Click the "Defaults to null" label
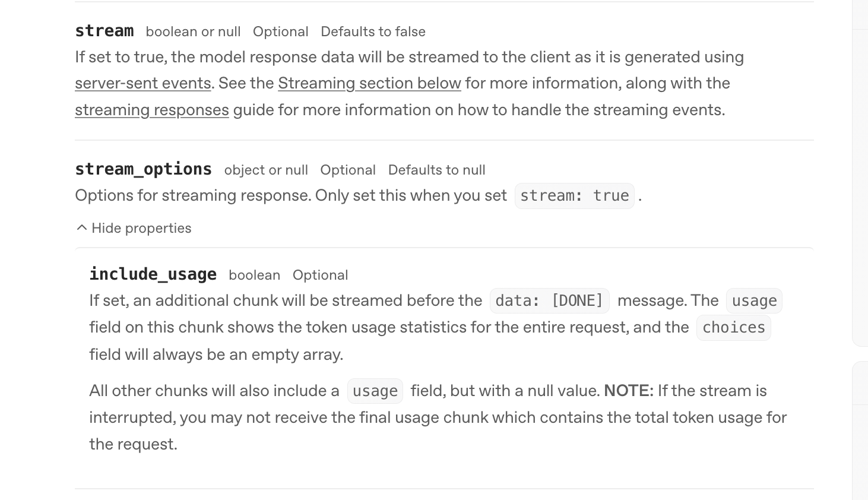This screenshot has width=868, height=500. coord(436,170)
